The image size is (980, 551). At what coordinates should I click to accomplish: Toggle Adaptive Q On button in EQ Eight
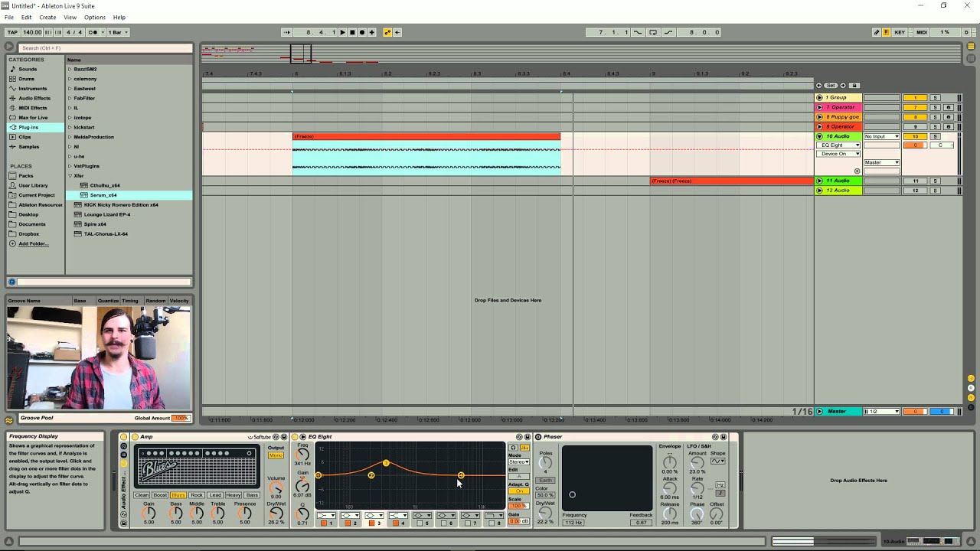click(x=519, y=491)
